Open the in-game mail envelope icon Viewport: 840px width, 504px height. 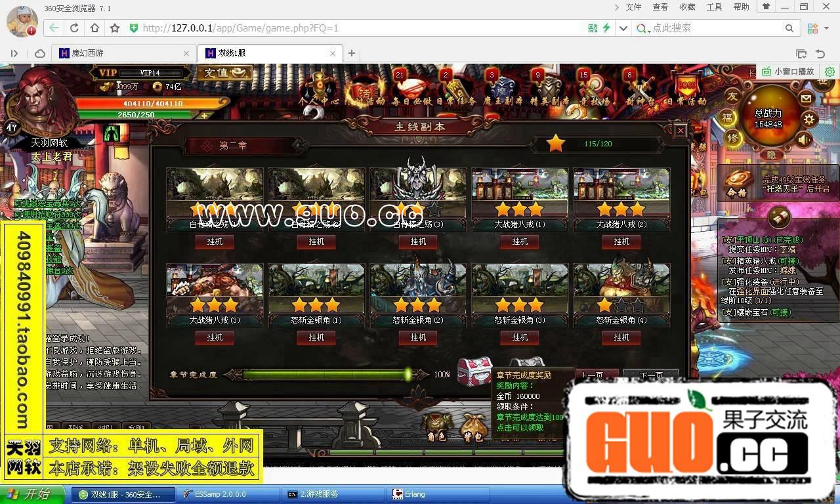point(806,98)
